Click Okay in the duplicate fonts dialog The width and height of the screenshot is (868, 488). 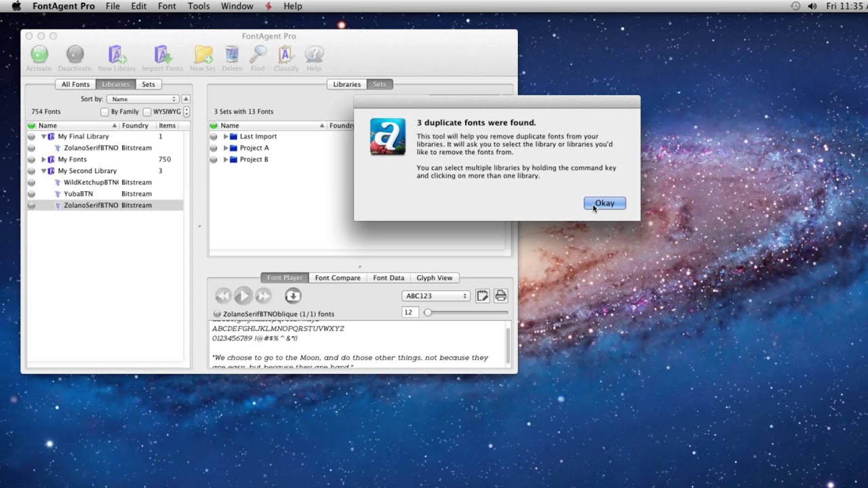click(605, 203)
